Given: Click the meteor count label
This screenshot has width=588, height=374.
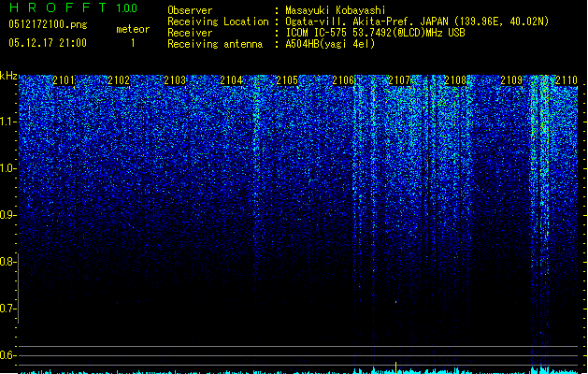Looking at the screenshot, I should [x=133, y=29].
